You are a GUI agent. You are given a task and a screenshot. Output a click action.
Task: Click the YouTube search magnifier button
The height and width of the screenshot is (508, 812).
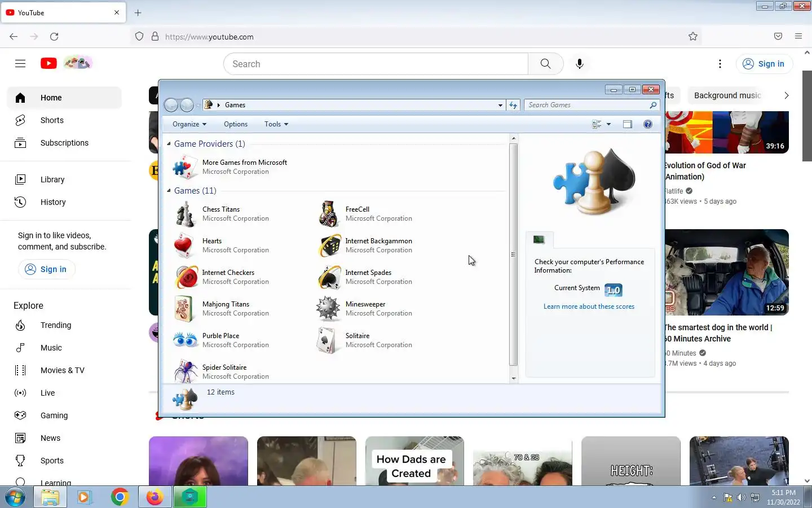coord(545,64)
